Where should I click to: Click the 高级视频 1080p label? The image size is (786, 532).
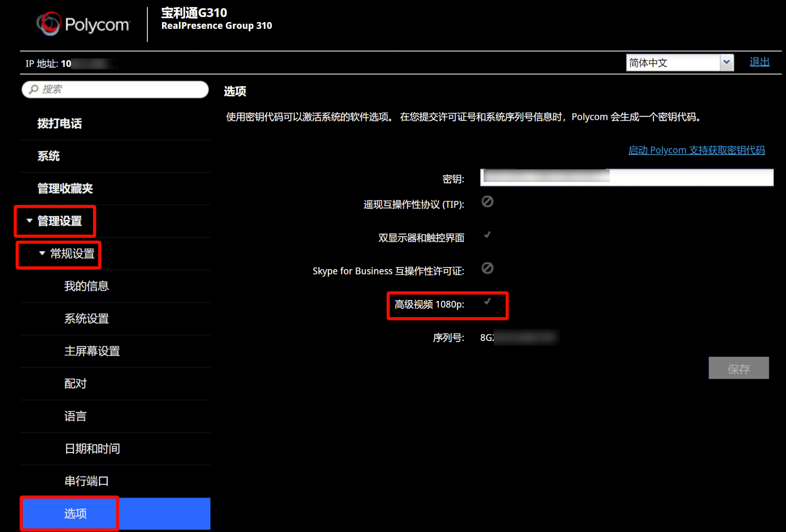pyautogui.click(x=429, y=305)
